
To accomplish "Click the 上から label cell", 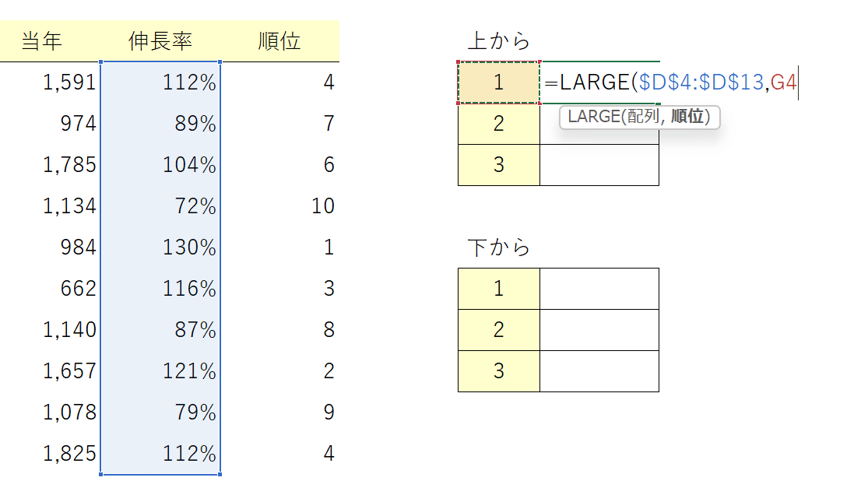I will coord(498,41).
